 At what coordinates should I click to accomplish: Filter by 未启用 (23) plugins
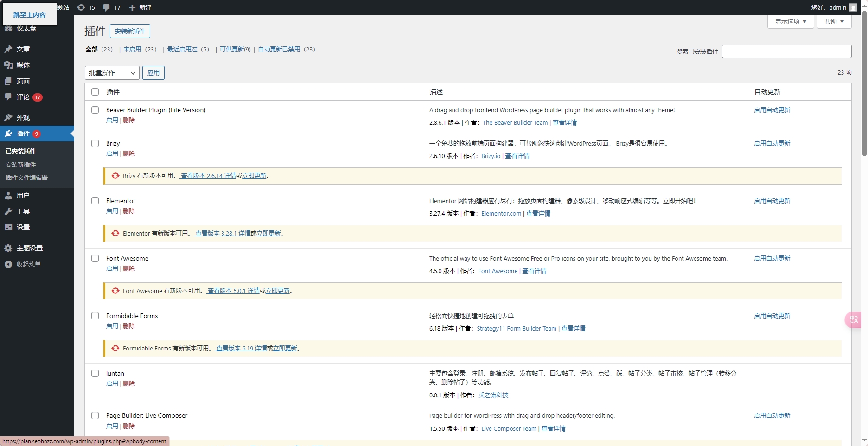point(140,49)
